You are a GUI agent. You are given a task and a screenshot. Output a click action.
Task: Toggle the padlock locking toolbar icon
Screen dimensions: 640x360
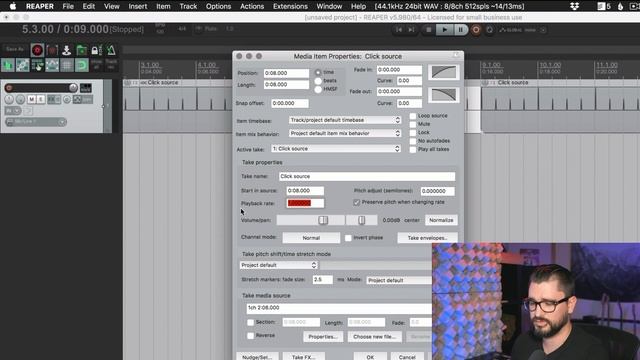coord(96,50)
